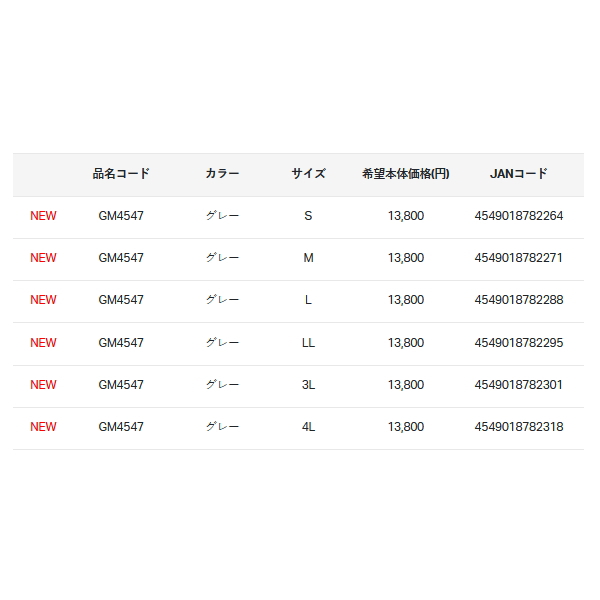The width and height of the screenshot is (600, 600).
Task: Select JAN code 4549018782301
Action: tap(518, 385)
